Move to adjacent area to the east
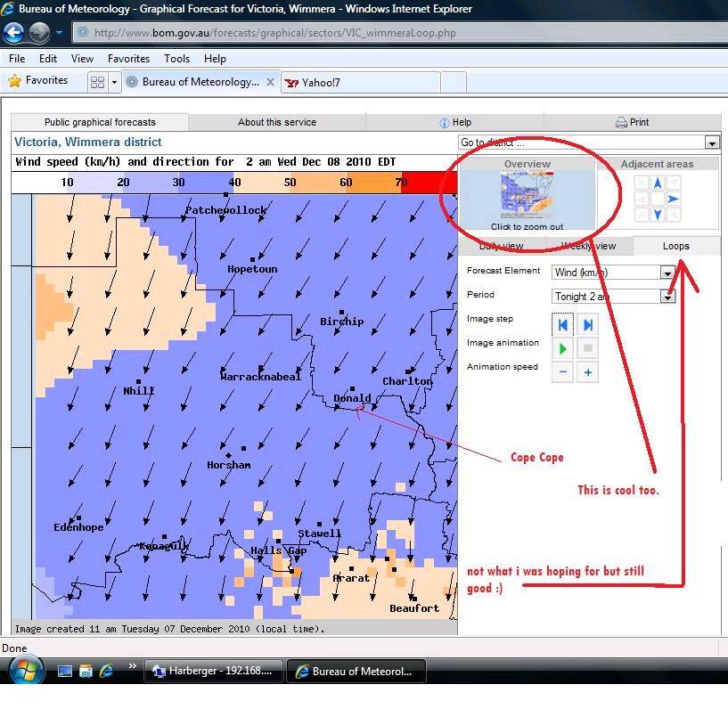728x709 pixels. click(674, 199)
